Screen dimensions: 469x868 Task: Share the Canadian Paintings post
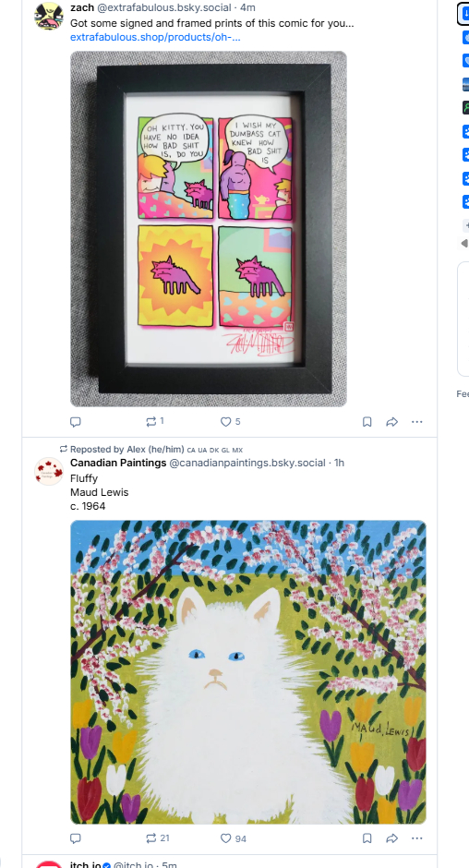coord(392,838)
